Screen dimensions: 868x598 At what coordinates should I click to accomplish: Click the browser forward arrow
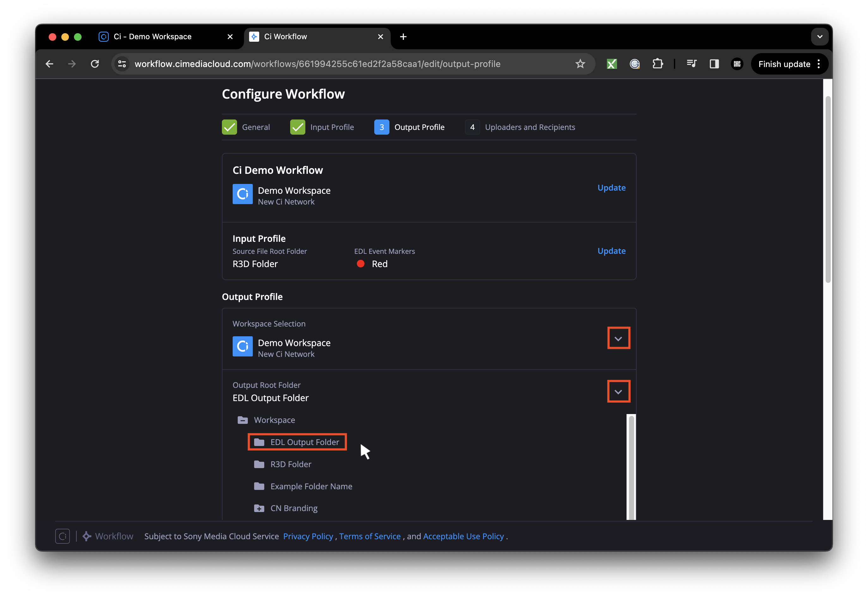click(72, 64)
